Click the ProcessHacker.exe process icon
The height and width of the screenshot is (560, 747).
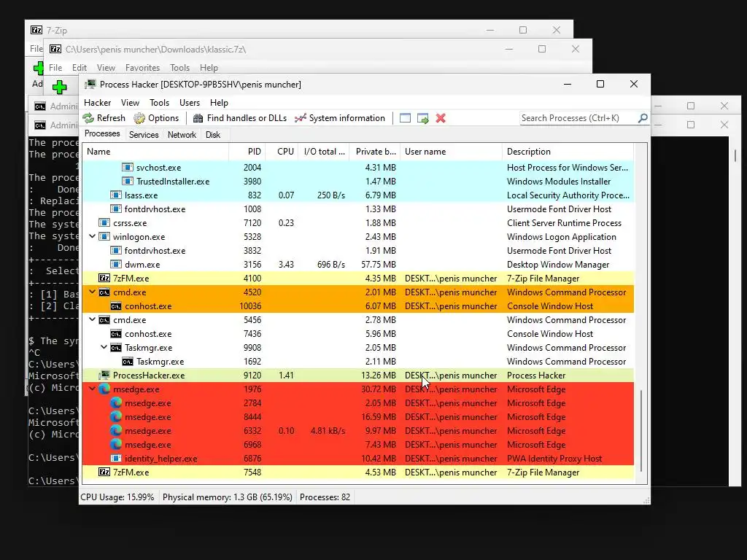pos(104,375)
